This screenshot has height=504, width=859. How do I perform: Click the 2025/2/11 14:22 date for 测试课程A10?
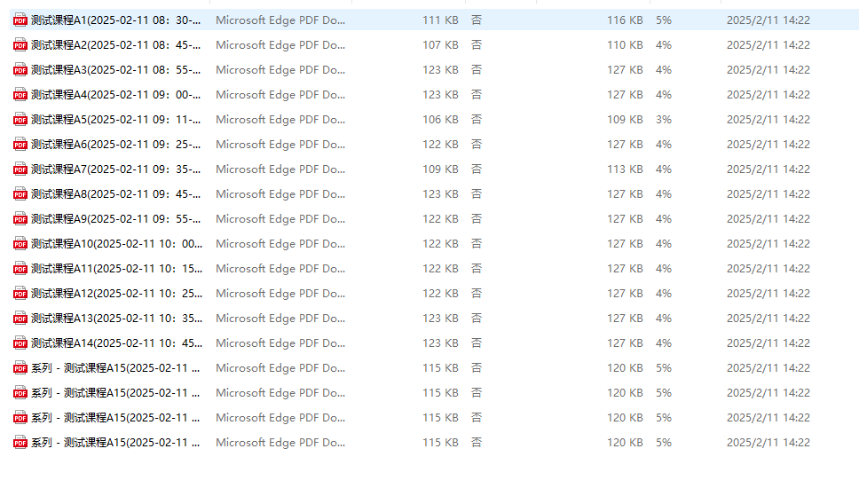(x=768, y=244)
